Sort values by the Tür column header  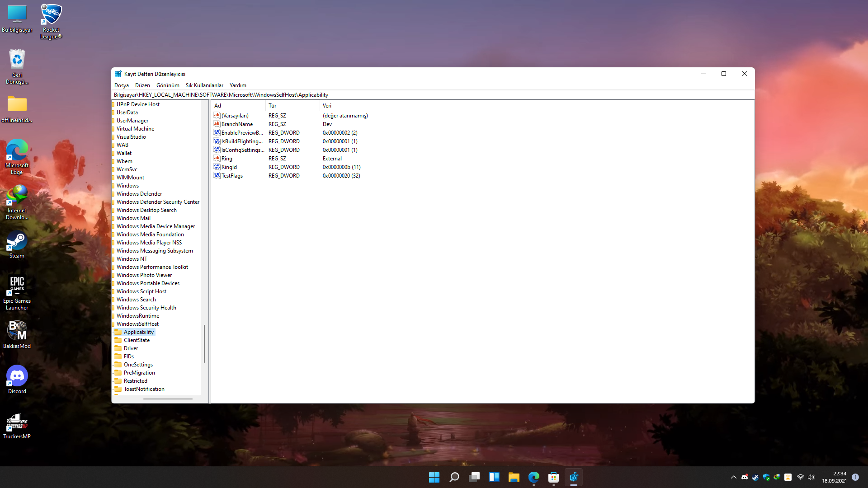(x=292, y=106)
